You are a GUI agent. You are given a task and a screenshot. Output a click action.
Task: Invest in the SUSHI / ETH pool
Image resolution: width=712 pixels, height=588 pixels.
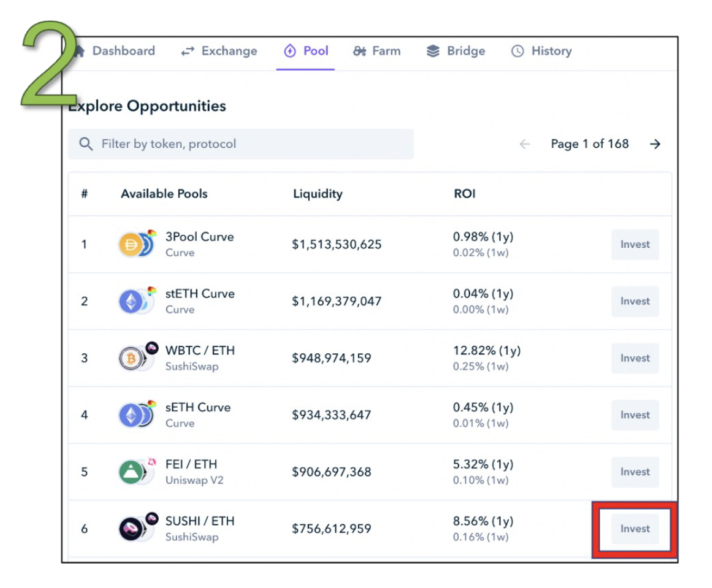[x=634, y=529]
